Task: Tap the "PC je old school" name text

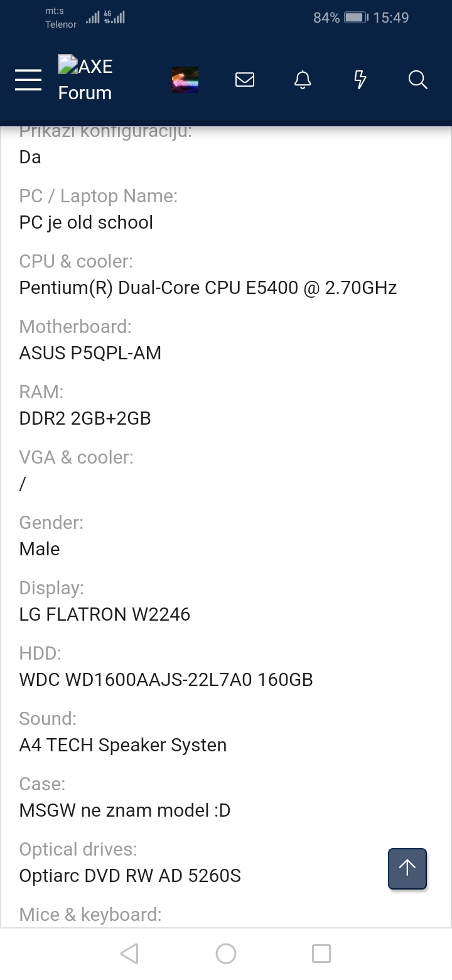Action: 86,222
